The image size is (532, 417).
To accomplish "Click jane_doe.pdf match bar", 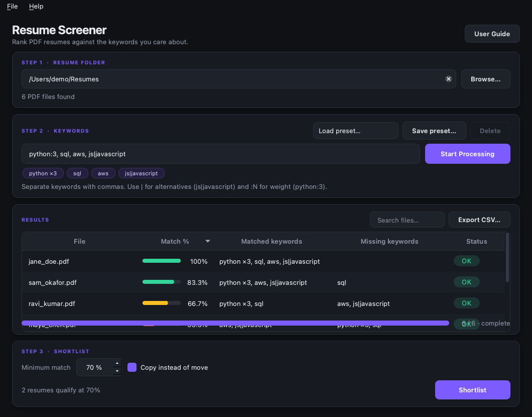I will (162, 261).
